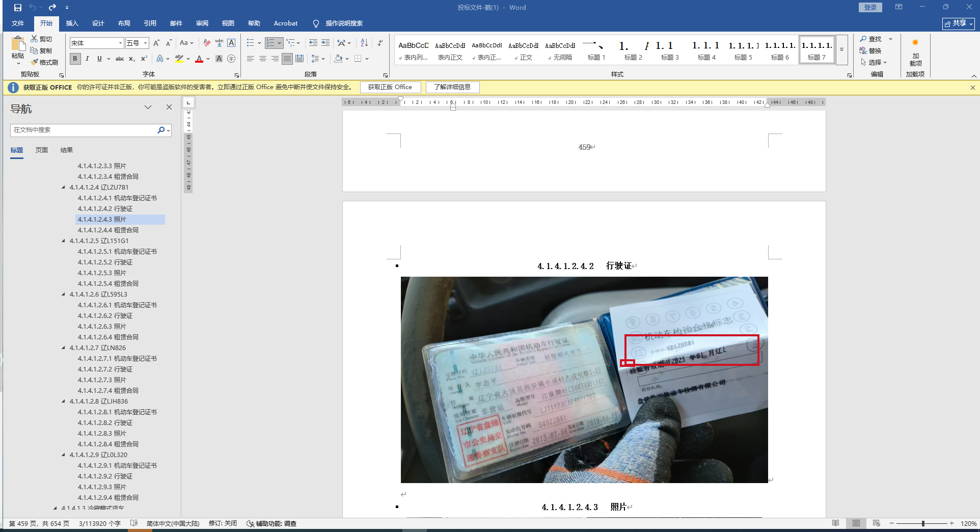Toggle bold formatting
980x532 pixels.
tap(75, 59)
